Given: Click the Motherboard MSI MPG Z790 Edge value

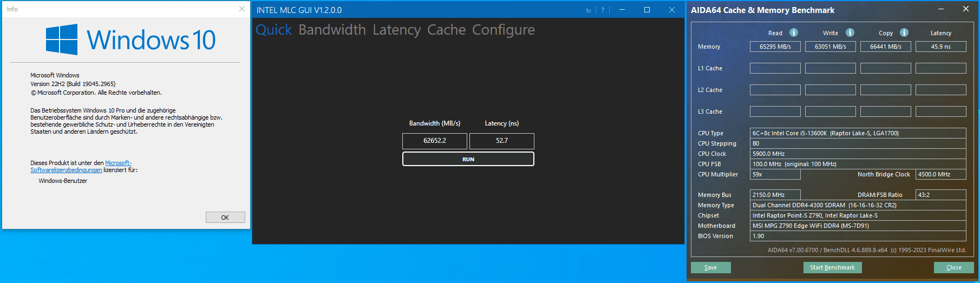Looking at the screenshot, I should 858,226.
